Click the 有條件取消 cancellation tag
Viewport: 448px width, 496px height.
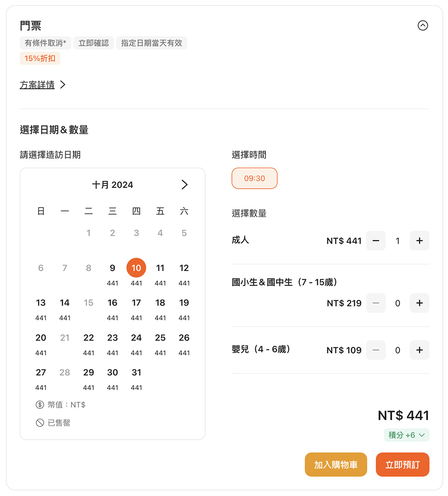[x=45, y=43]
